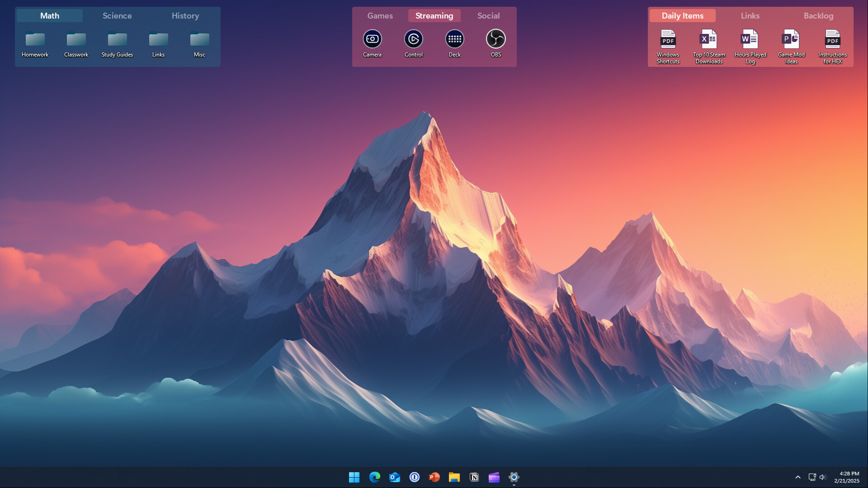The width and height of the screenshot is (868, 488).
Task: Open the Hours Played Log document
Action: pyautogui.click(x=750, y=40)
